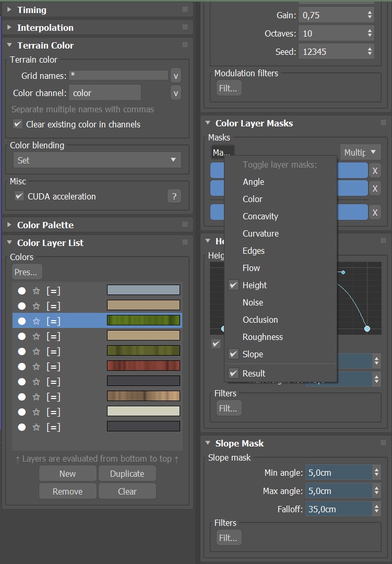Click the light blue-gray swatch of the first layer
The height and width of the screenshot is (564, 392).
click(143, 290)
